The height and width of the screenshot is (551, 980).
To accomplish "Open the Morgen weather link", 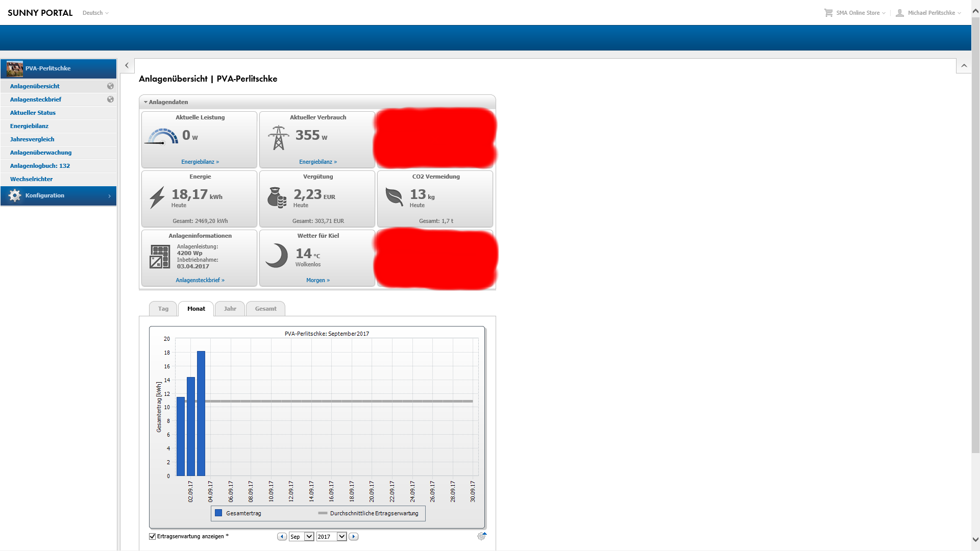I will click(317, 280).
